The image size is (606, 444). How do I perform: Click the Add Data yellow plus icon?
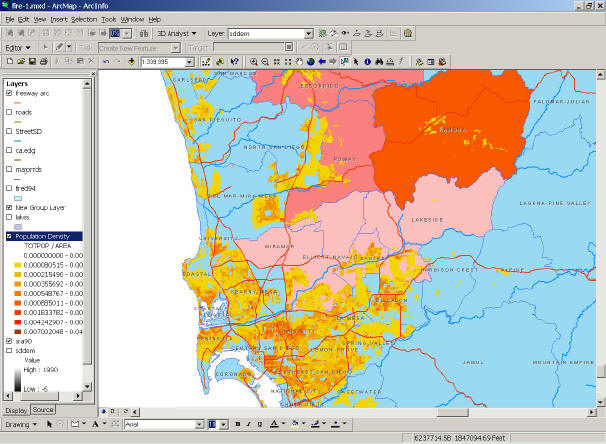(131, 61)
